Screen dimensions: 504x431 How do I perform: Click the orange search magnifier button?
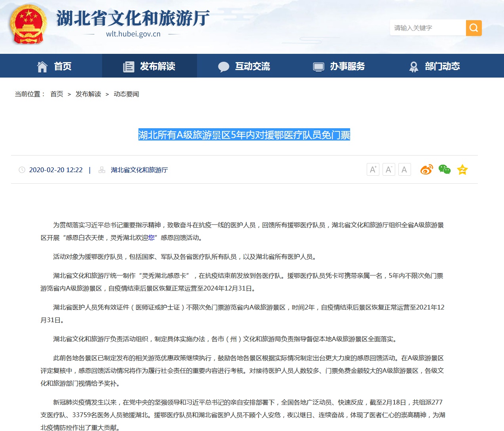point(474,28)
